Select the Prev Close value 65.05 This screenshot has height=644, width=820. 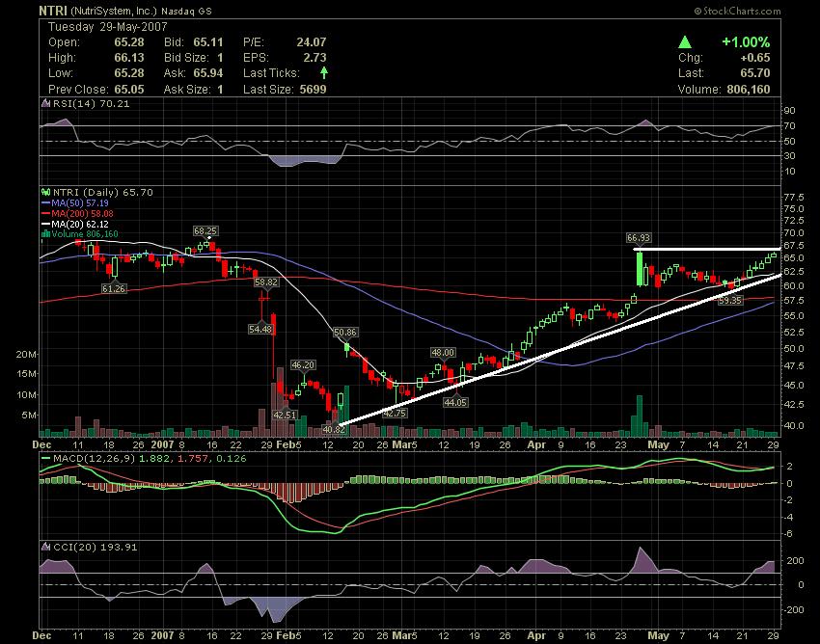[129, 89]
